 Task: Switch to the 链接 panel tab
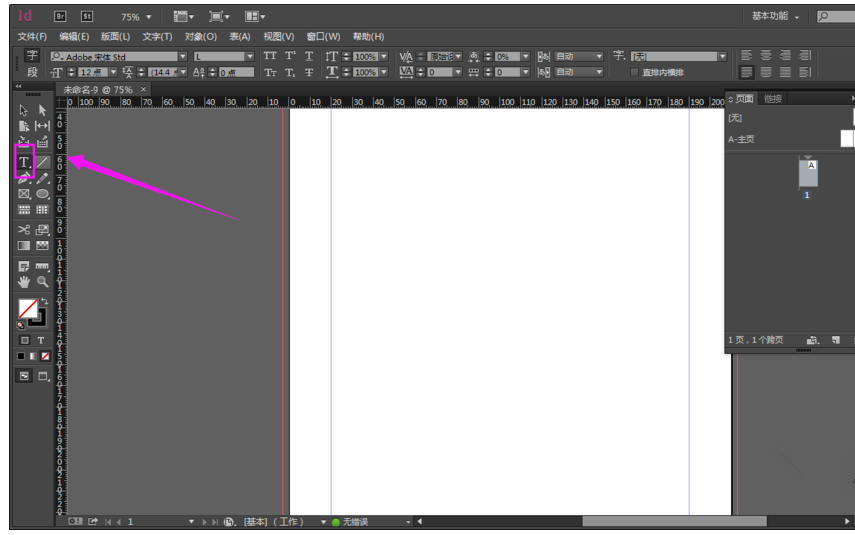point(773,99)
